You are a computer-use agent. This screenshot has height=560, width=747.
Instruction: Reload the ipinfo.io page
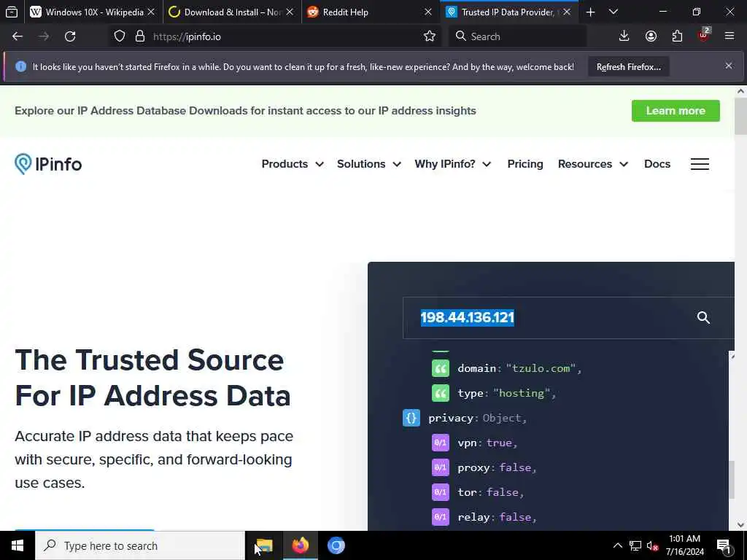pos(70,36)
